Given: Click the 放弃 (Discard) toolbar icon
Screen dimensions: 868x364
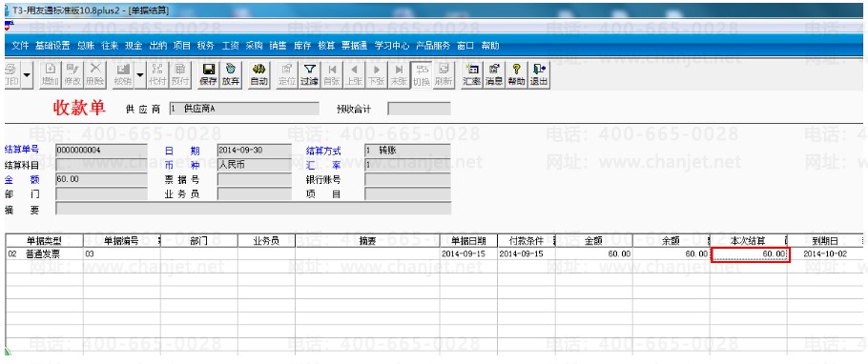Looking at the screenshot, I should [x=230, y=74].
